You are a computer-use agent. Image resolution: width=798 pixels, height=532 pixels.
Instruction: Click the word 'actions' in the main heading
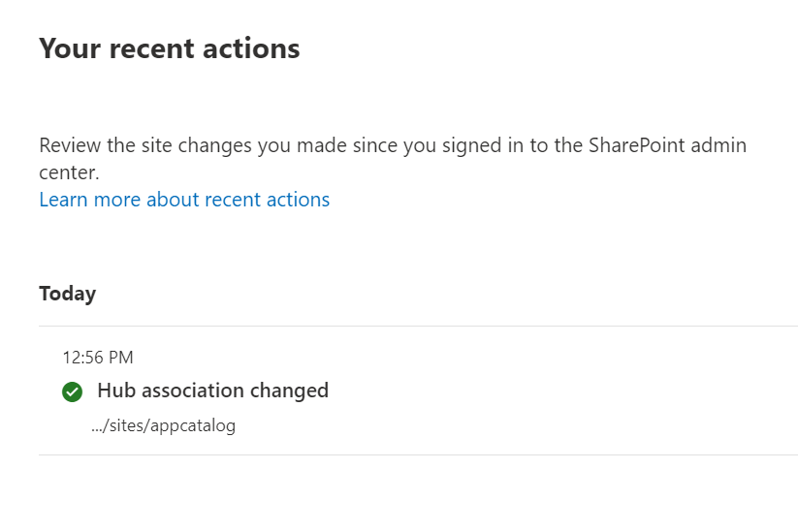click(252, 48)
